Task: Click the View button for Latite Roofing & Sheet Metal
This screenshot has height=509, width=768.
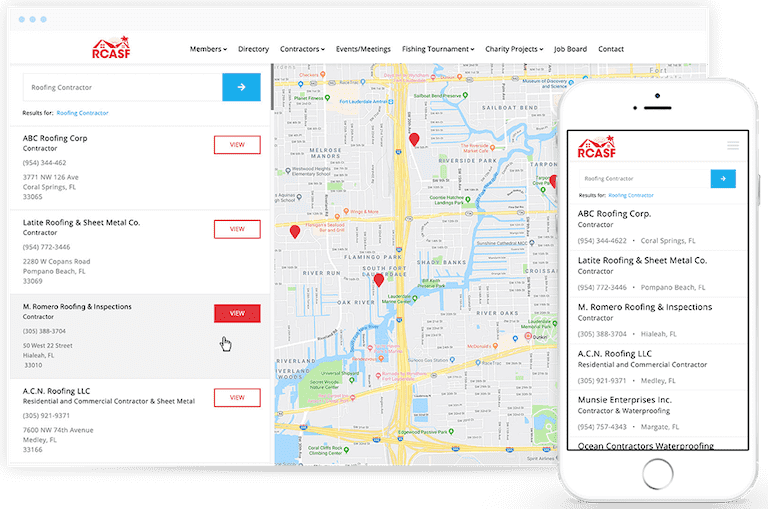Action: click(x=237, y=229)
